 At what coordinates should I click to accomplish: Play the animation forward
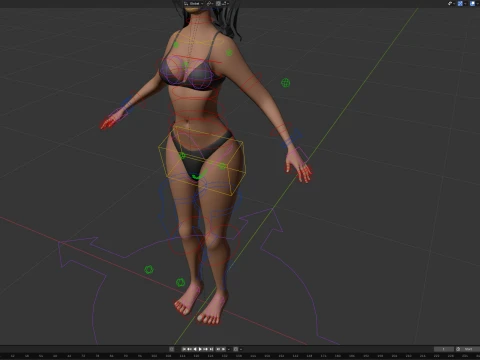(x=200, y=349)
